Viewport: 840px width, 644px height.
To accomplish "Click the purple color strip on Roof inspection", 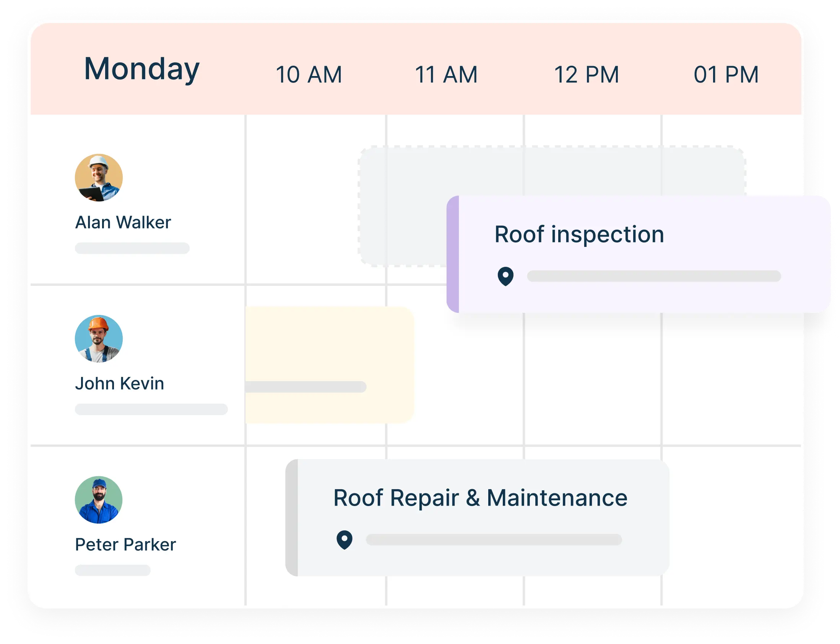I will [x=453, y=254].
